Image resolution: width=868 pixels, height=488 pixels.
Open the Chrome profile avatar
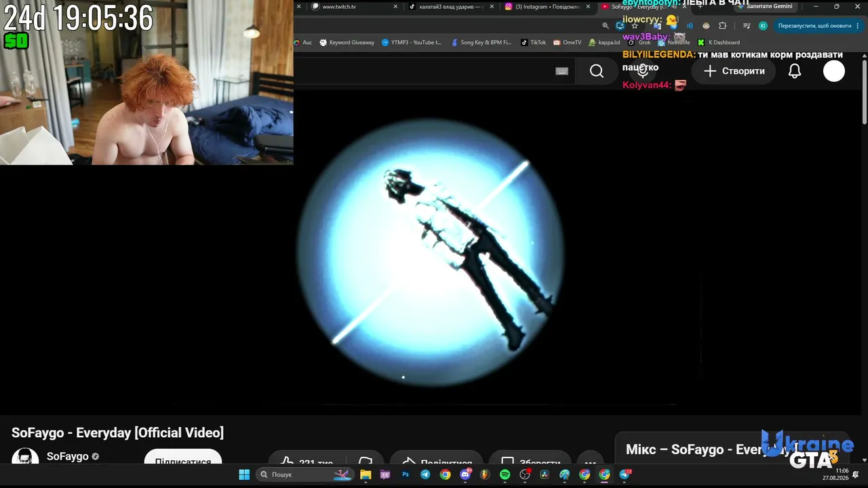point(763,26)
